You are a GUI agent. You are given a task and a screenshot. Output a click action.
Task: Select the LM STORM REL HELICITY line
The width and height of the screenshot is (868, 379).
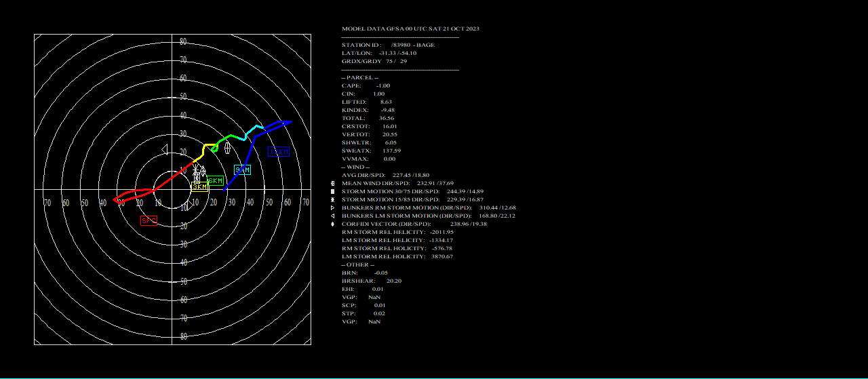point(397,240)
